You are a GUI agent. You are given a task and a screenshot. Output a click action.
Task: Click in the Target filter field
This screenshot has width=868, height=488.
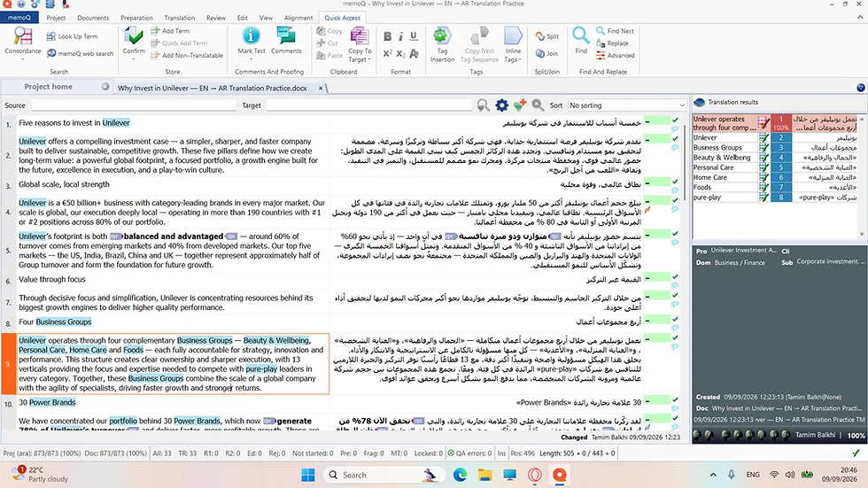(x=368, y=105)
